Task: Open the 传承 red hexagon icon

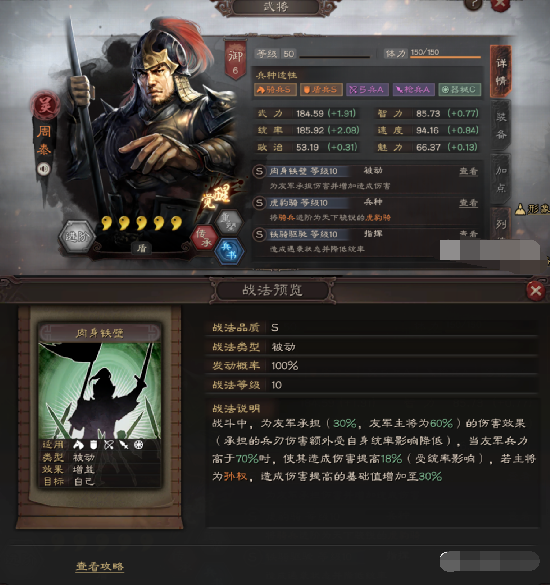Action: point(204,238)
